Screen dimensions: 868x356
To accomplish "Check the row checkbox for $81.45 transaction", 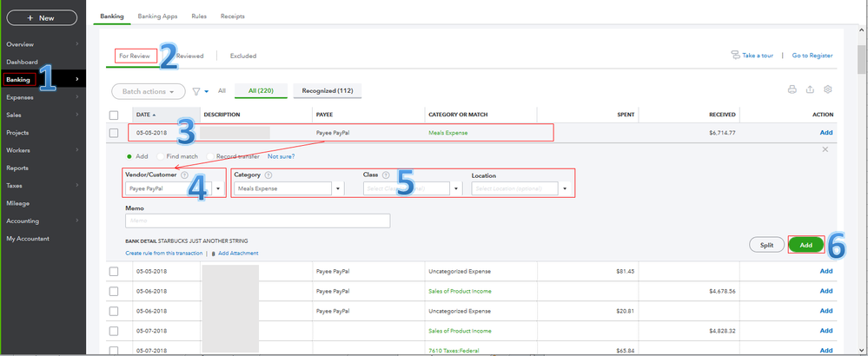I will 114,272.
